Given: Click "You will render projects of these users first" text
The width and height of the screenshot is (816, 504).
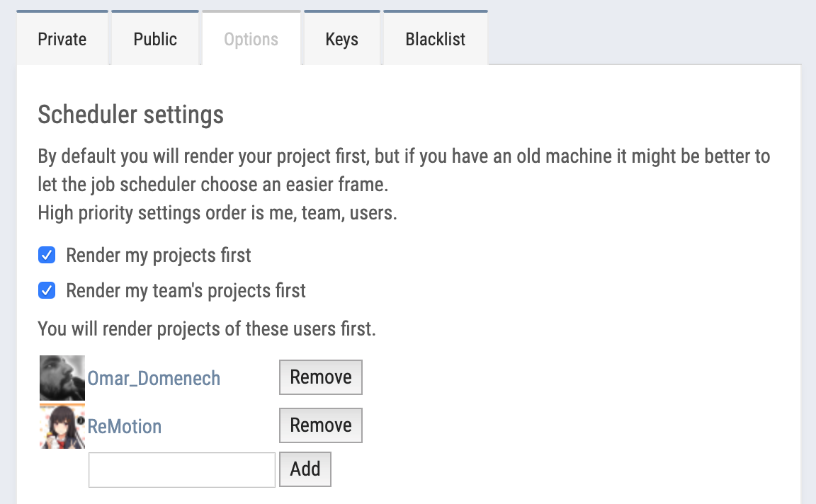Looking at the screenshot, I should point(206,328).
